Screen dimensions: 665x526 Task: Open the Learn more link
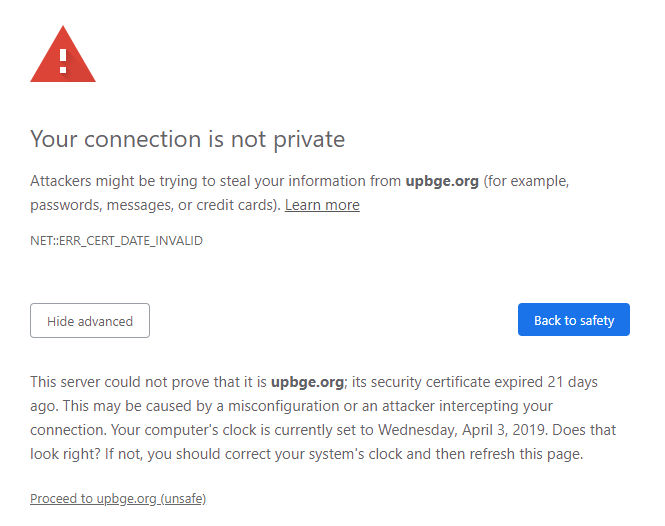coord(322,205)
